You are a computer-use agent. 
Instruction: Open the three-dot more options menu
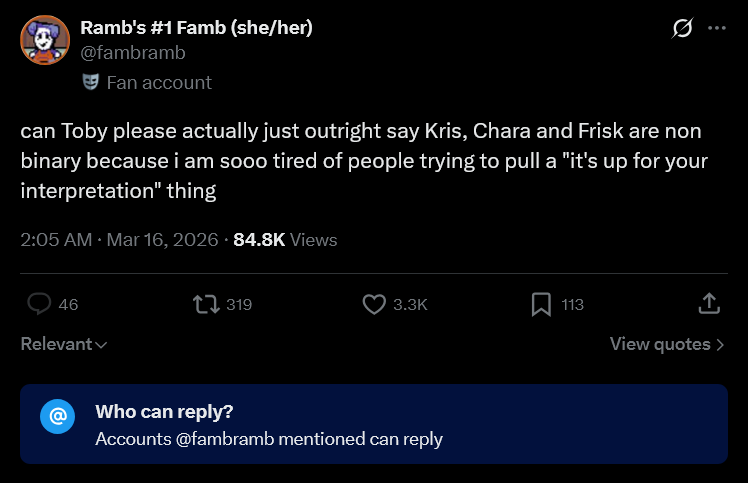(x=717, y=28)
